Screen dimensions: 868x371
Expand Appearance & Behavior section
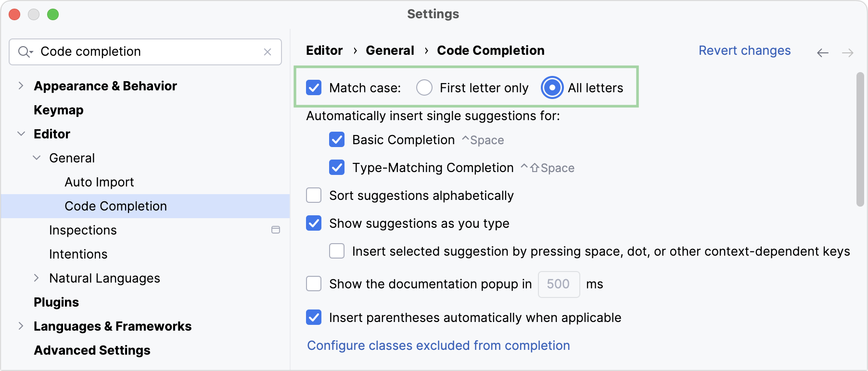coord(21,86)
